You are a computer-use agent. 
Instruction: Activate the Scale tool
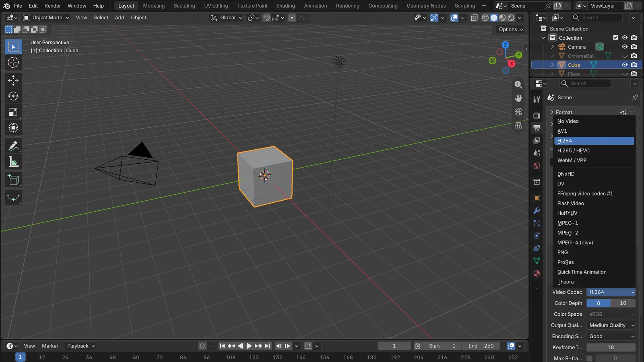click(13, 112)
